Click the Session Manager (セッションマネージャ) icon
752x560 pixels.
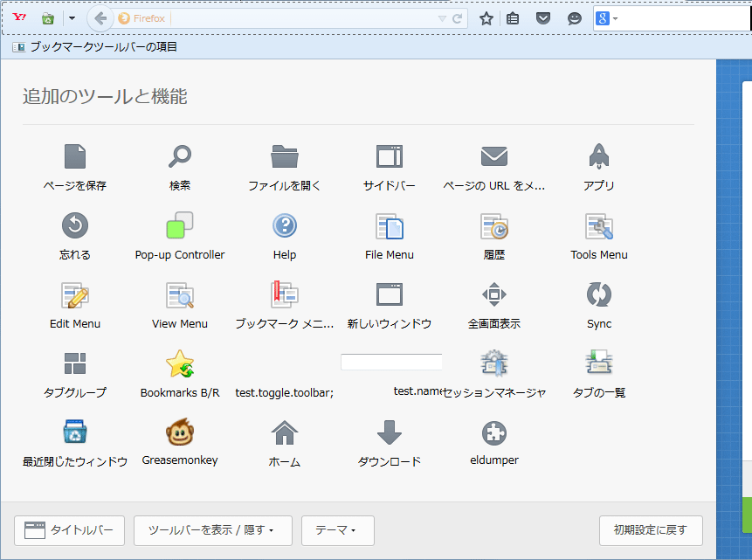point(494,363)
